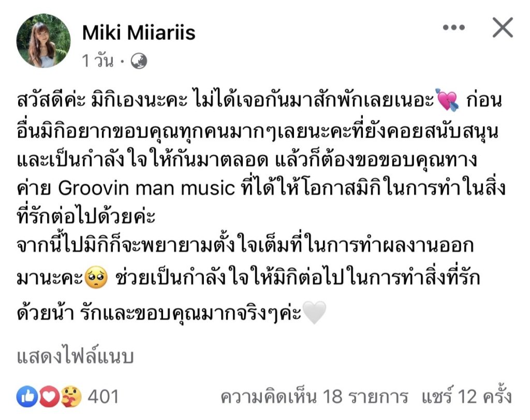The image size is (530, 420).
Task: Click the red heart Love reaction icon
Action: [x=49, y=396]
